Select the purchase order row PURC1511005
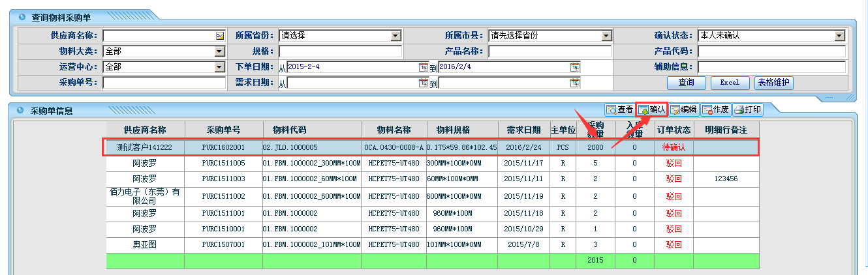This screenshot has width=868, height=275. tap(223, 163)
